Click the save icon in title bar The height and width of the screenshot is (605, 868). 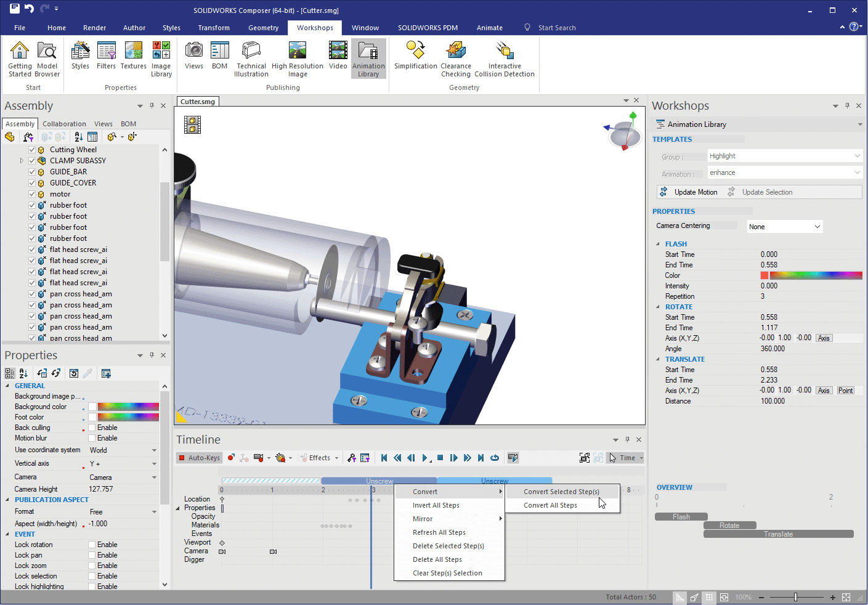coord(14,9)
